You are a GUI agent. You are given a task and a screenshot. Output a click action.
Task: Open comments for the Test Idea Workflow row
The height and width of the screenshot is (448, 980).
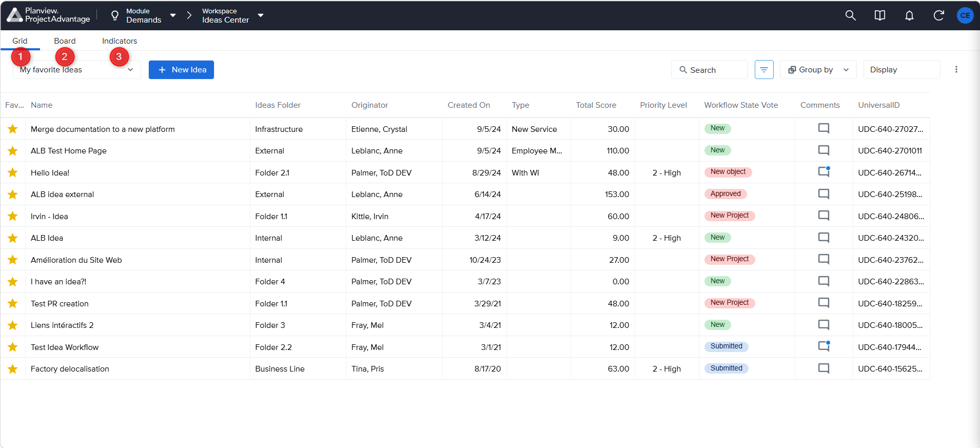pos(824,346)
